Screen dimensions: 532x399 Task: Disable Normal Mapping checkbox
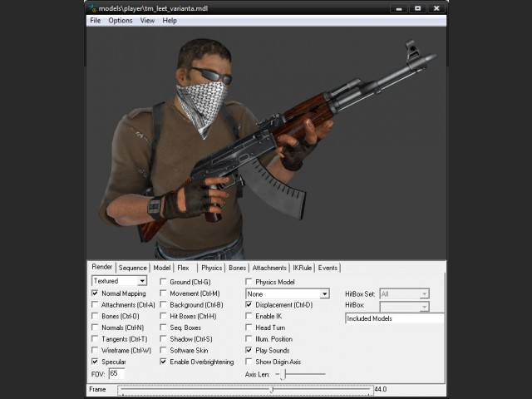95,293
